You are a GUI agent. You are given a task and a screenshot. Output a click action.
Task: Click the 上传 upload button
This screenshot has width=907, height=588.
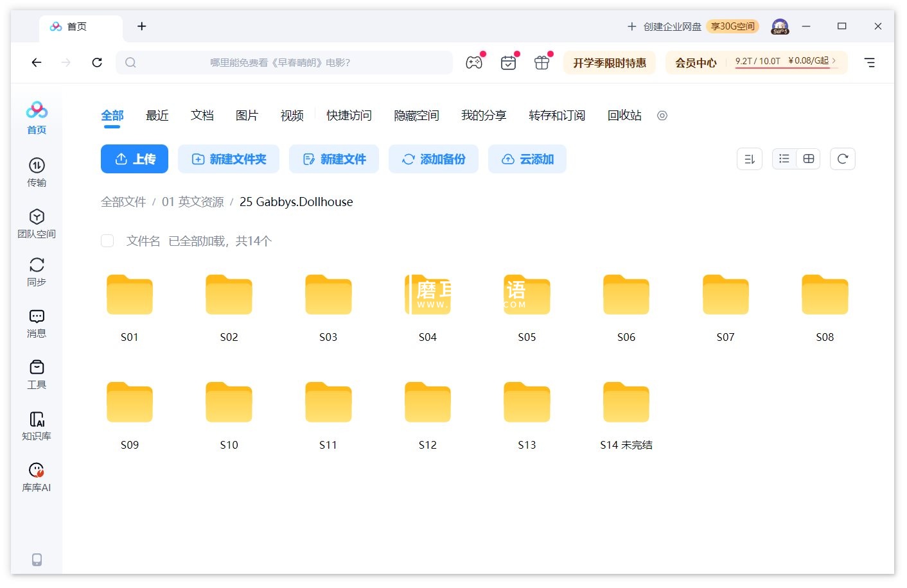(x=134, y=159)
